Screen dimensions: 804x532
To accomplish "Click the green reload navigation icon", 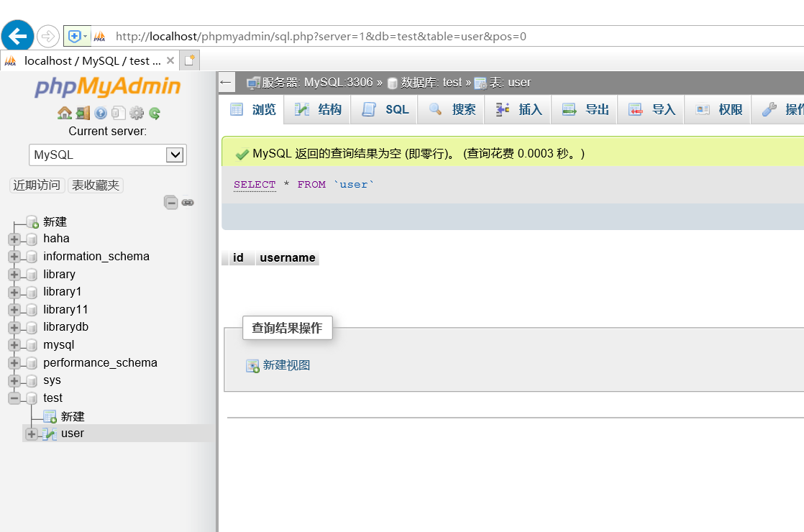I will (x=154, y=113).
